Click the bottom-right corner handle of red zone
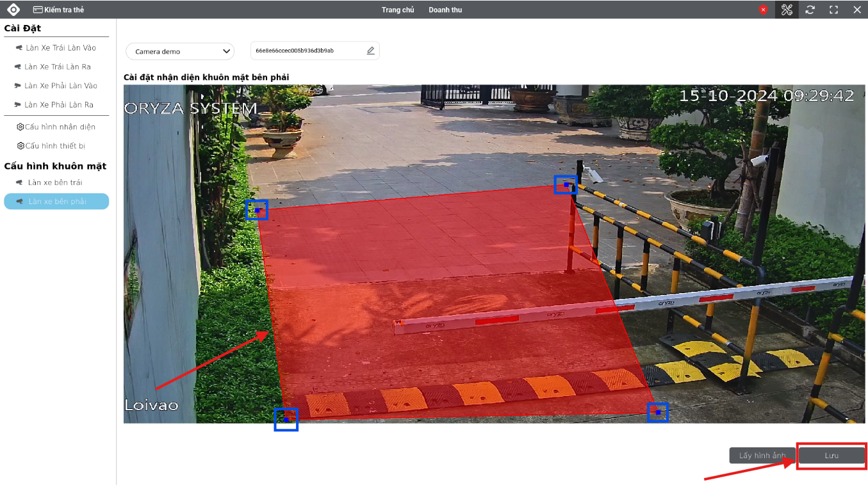This screenshot has width=868, height=487. coord(658,413)
